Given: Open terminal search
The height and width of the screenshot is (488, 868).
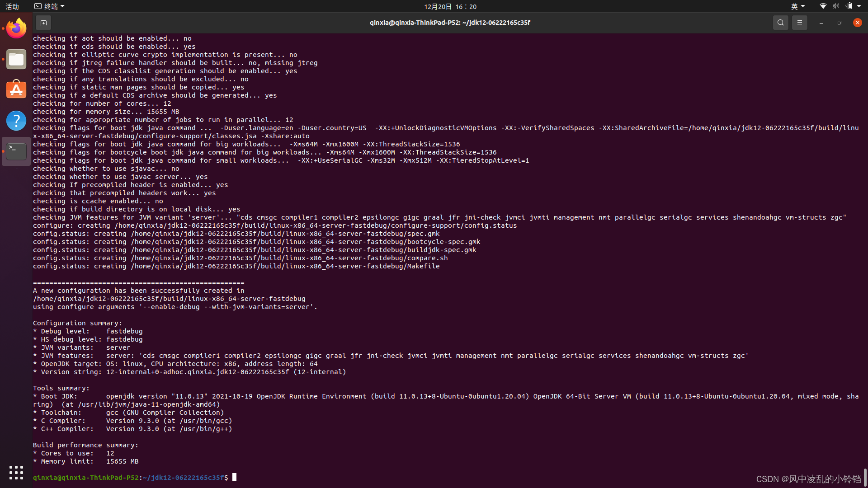Looking at the screenshot, I should (780, 23).
